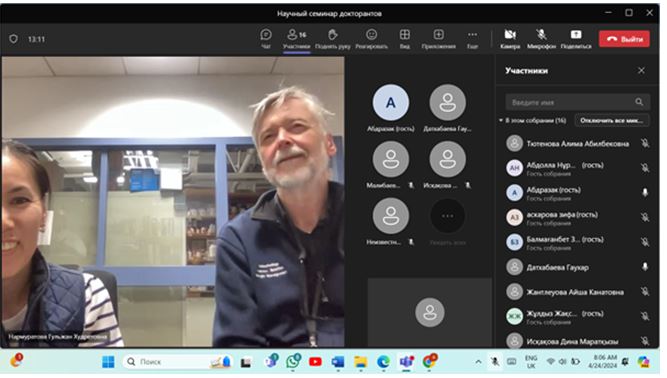Click muted mic icon for Жулдыз Жакс

tap(645, 316)
